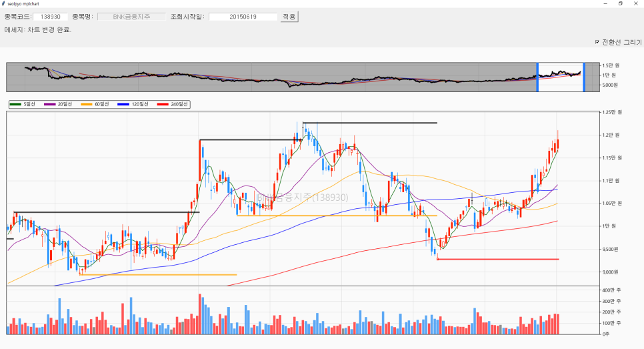Click the white selected range in overview chart

(561, 77)
